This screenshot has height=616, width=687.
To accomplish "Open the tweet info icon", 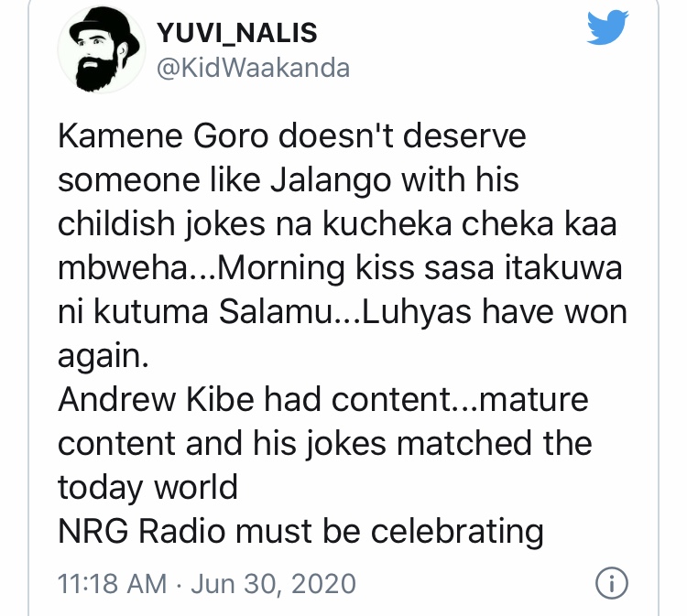I will 612,584.
